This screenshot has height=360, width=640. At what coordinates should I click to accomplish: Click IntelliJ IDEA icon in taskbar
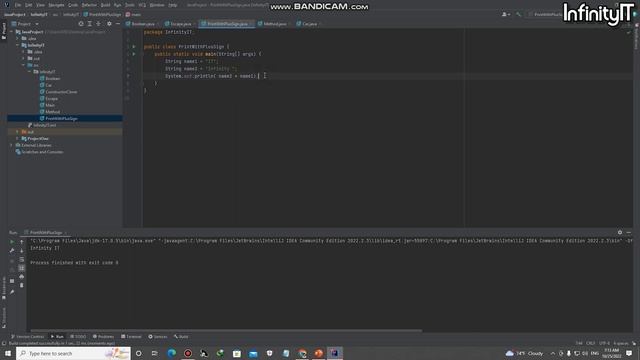[335, 353]
